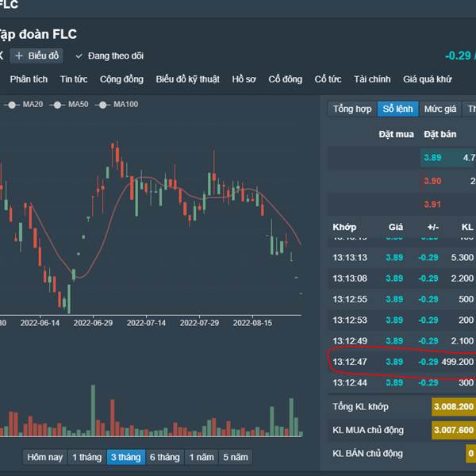
Task: Open the Cổ tức tab
Action: point(328,79)
